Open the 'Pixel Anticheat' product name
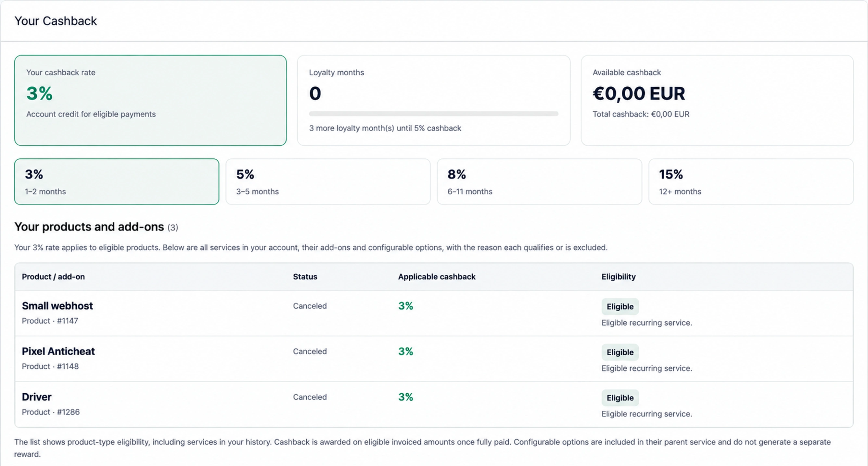Image resolution: width=868 pixels, height=466 pixels. [x=58, y=351]
